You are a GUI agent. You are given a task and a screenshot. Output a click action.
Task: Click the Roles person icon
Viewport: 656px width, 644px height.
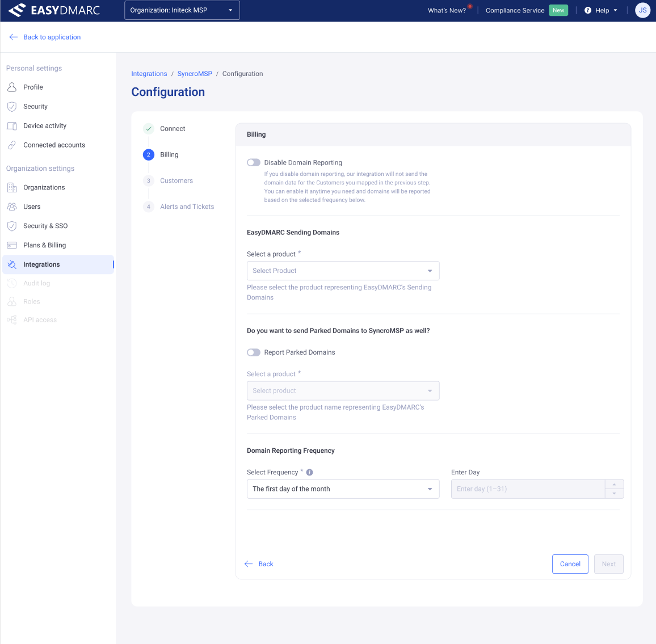(x=12, y=301)
